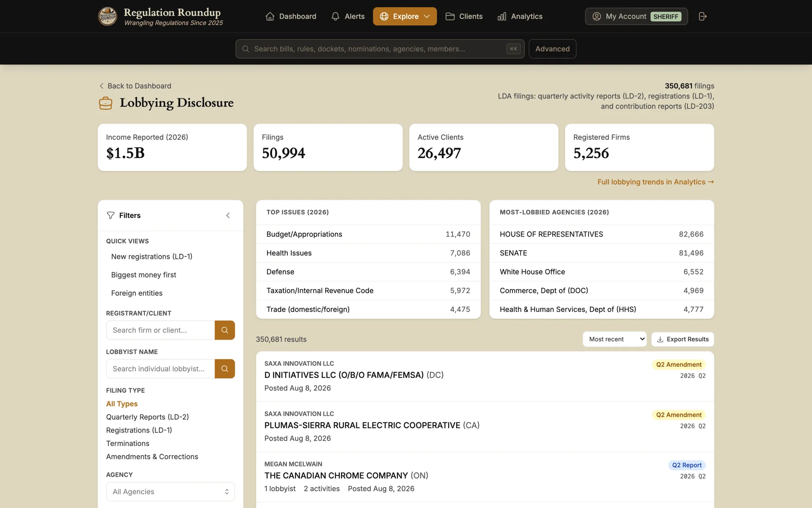Select Health & Human Services (HHS) row

point(602,309)
